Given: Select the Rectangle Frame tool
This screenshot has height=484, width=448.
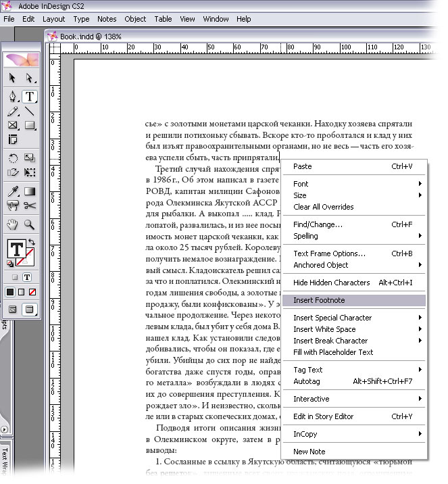Looking at the screenshot, I should [x=12, y=125].
